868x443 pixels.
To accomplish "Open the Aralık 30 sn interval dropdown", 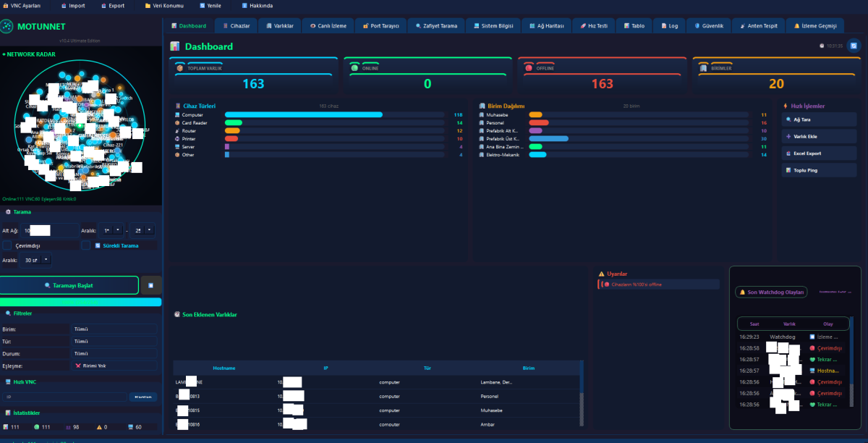I will pos(38,260).
